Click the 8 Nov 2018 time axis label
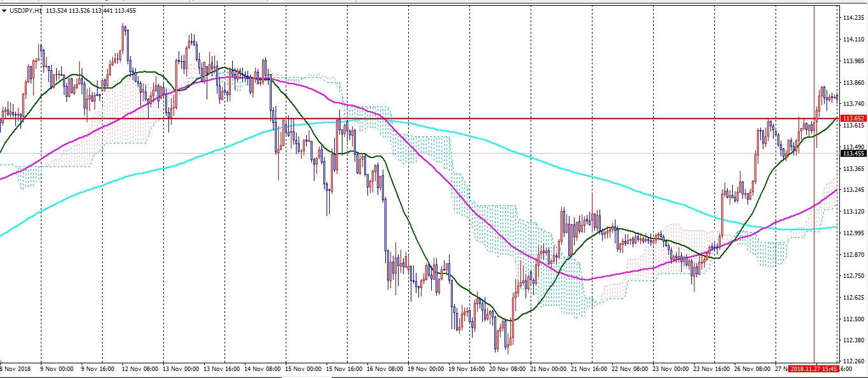Viewport: 868px width, 378px height. pos(15,369)
